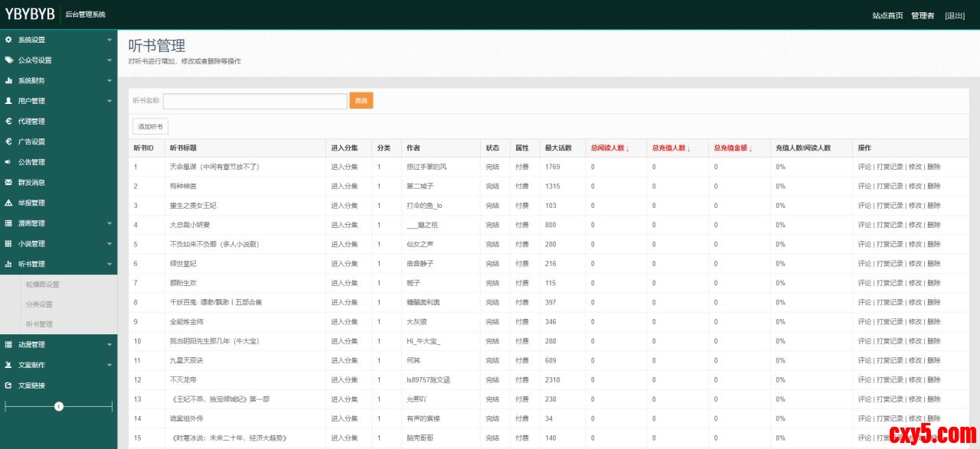This screenshot has width=980, height=449.
Task: Expand the 动漫管理 dropdown arrow
Action: 109,345
